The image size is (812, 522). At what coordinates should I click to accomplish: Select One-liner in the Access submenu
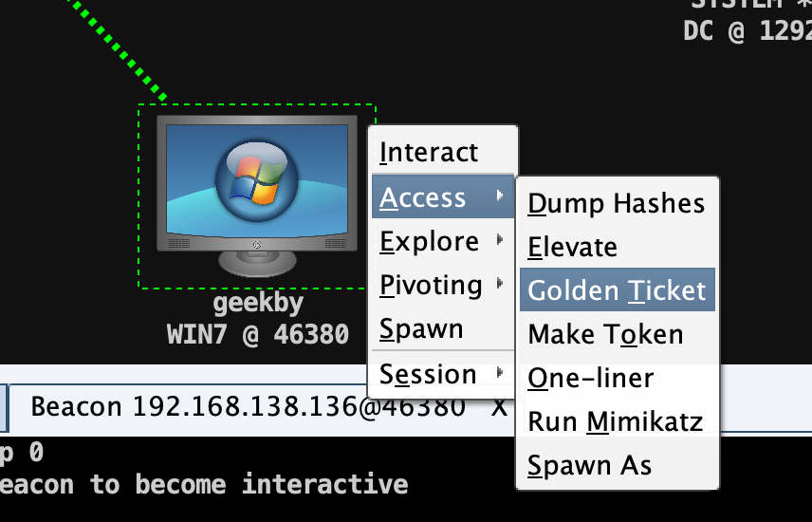tap(618, 378)
